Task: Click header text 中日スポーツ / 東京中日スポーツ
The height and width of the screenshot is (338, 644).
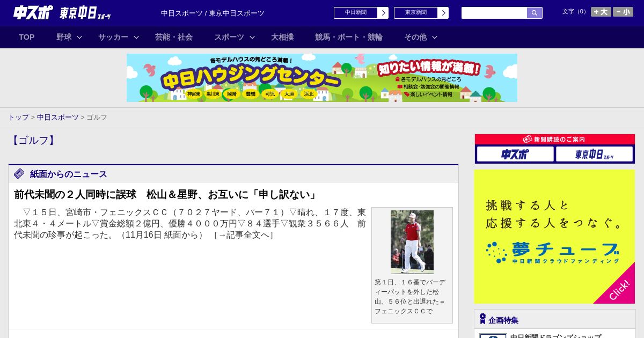Action: pyautogui.click(x=213, y=13)
